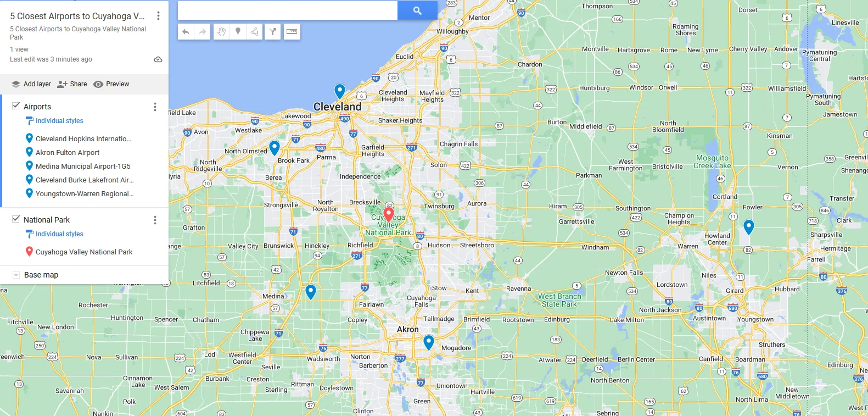Select Cleveland Hopkins International list item
Image resolution: width=868 pixels, height=416 pixels.
tap(83, 138)
